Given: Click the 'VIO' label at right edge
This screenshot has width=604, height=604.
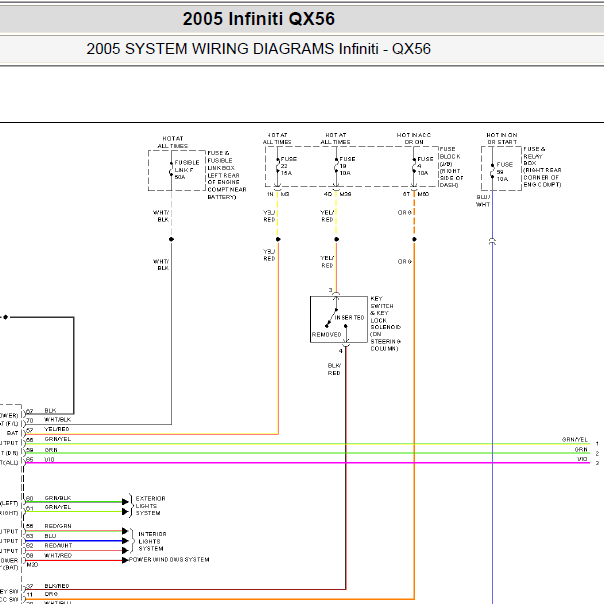Looking at the screenshot, I should click(x=582, y=459).
